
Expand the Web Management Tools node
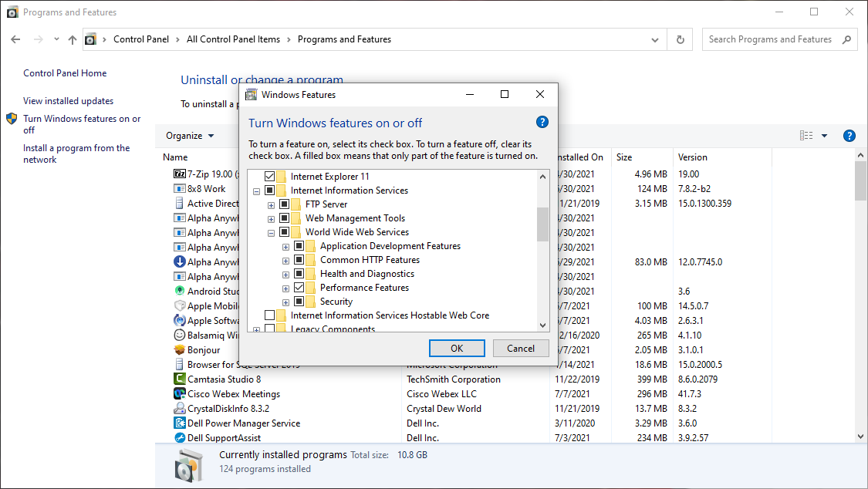pos(272,219)
